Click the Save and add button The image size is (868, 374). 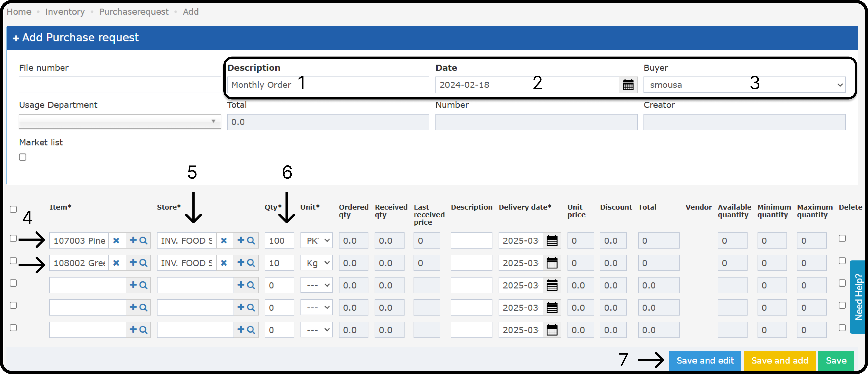pos(779,361)
